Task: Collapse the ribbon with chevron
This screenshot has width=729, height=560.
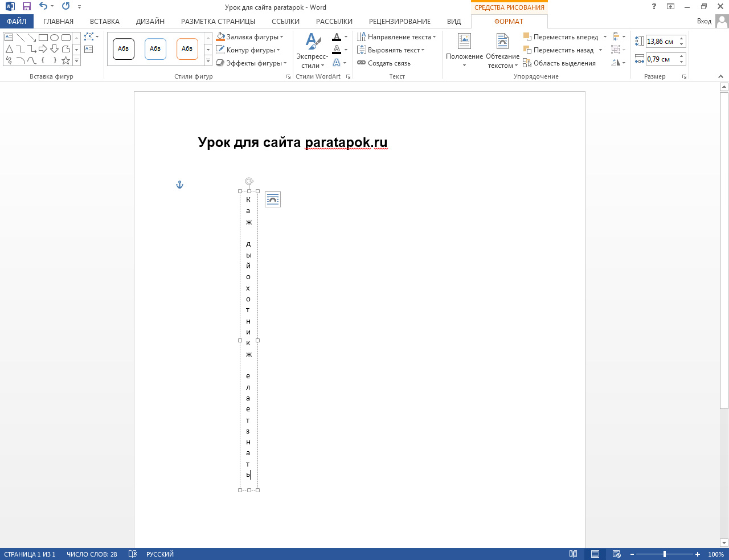Action: [720, 76]
